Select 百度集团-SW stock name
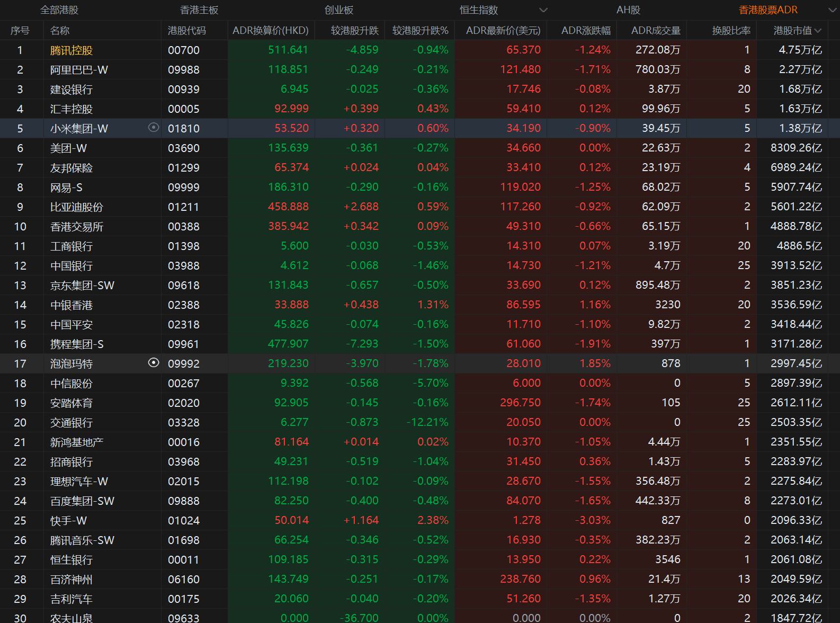 (x=82, y=501)
